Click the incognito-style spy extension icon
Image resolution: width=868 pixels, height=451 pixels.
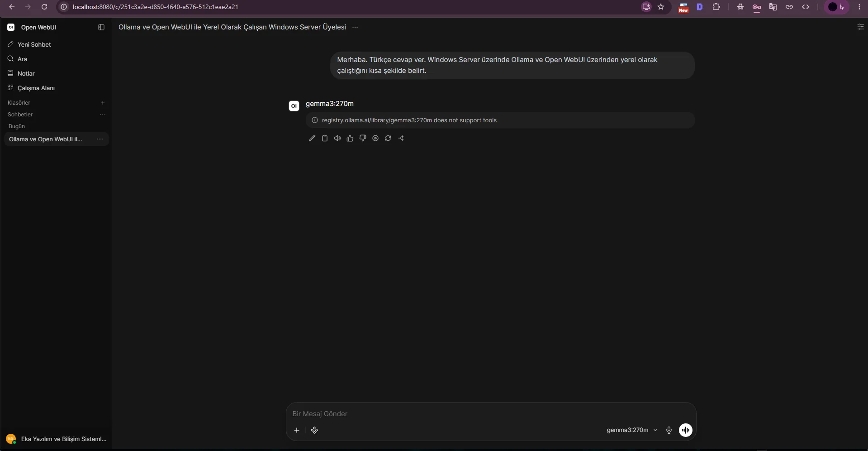click(x=740, y=7)
